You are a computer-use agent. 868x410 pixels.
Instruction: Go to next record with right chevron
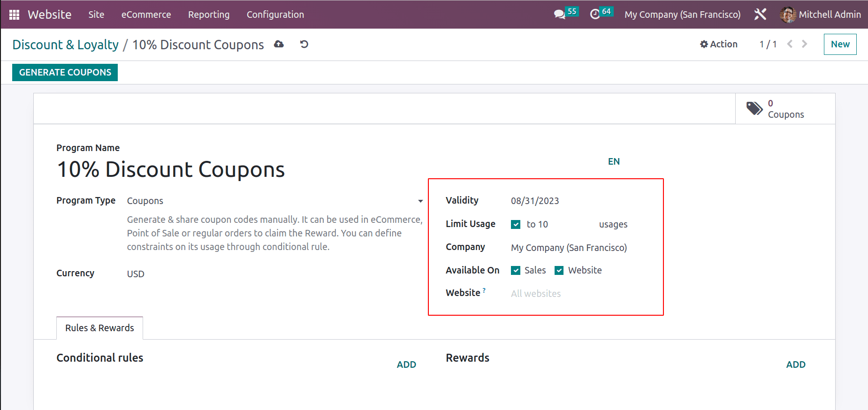(805, 44)
